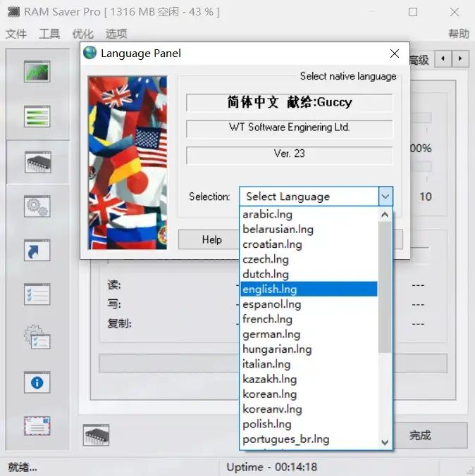The width and height of the screenshot is (475, 476).
Task: Maximize the RAM Saver Pro window
Action: tap(413, 12)
